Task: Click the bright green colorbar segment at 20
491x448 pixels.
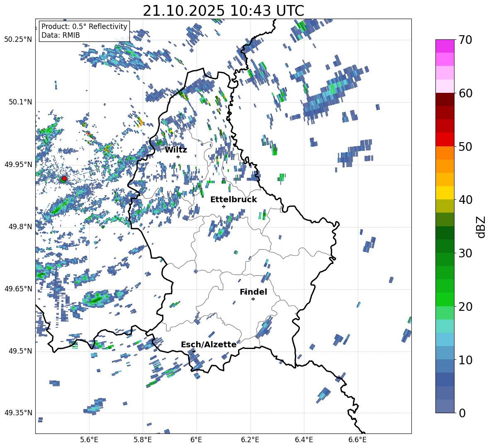Action: 445,299
